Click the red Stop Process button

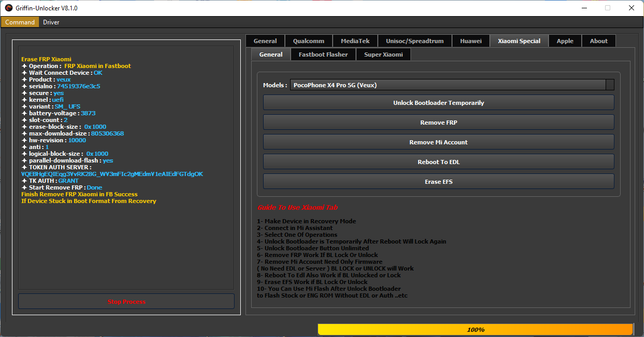(x=126, y=302)
